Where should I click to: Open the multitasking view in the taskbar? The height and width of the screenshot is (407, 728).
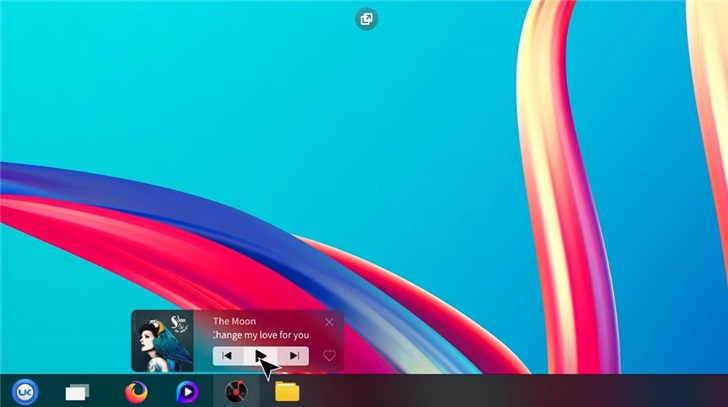pos(77,392)
